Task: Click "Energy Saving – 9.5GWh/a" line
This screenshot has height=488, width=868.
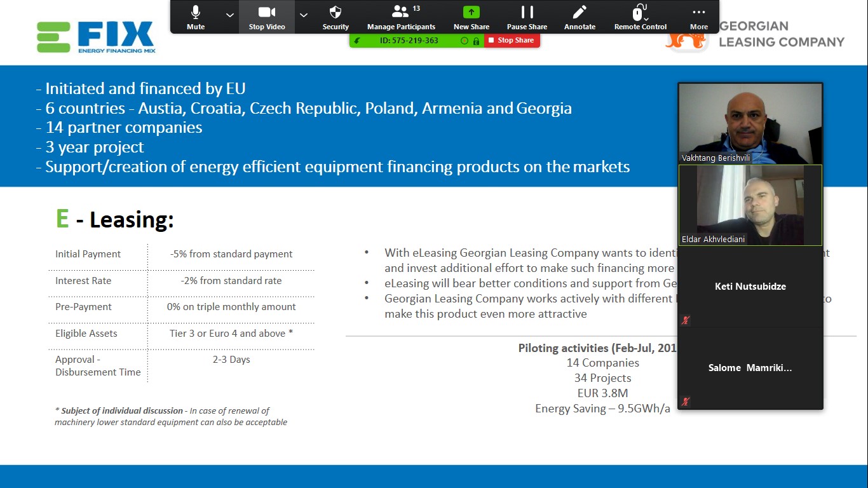Action: point(603,409)
